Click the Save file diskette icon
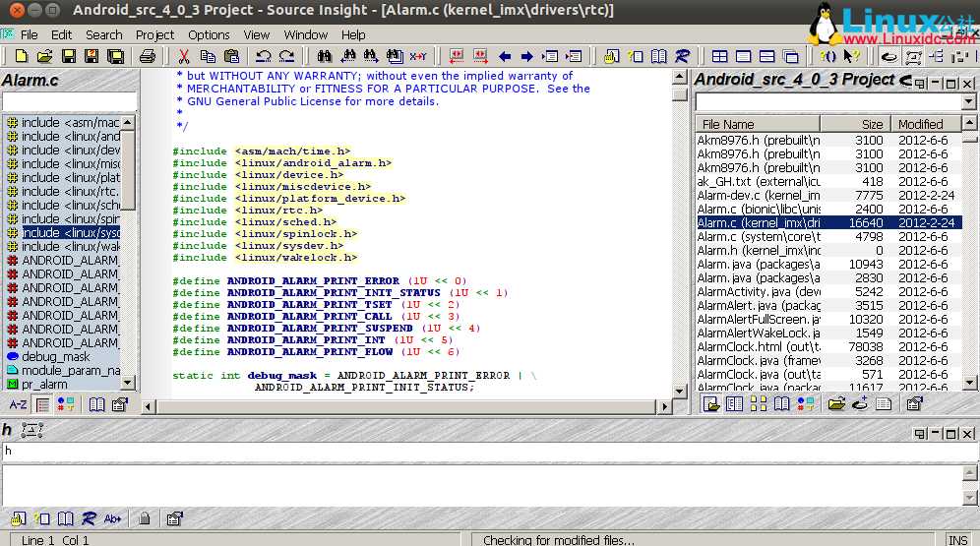980x546 pixels. 68,56
